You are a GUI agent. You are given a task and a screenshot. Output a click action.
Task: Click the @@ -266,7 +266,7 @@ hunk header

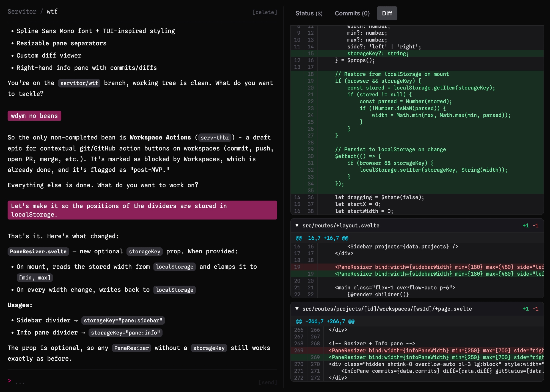click(x=325, y=321)
